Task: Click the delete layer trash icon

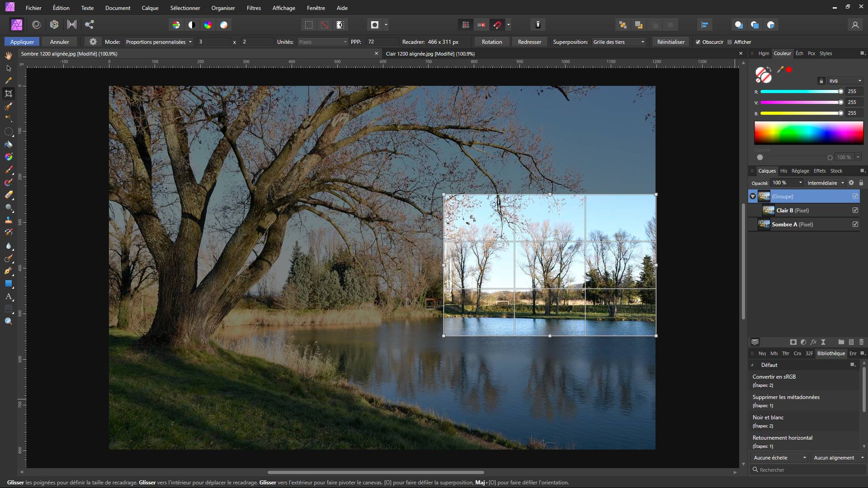Action: point(861,342)
